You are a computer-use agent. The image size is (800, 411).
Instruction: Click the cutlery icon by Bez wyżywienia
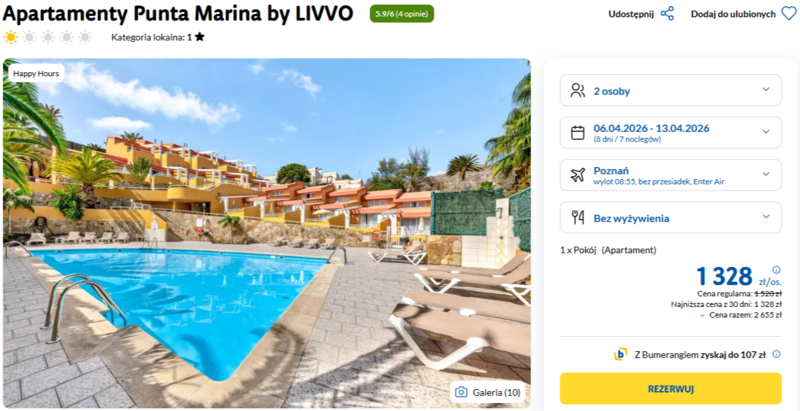point(578,218)
